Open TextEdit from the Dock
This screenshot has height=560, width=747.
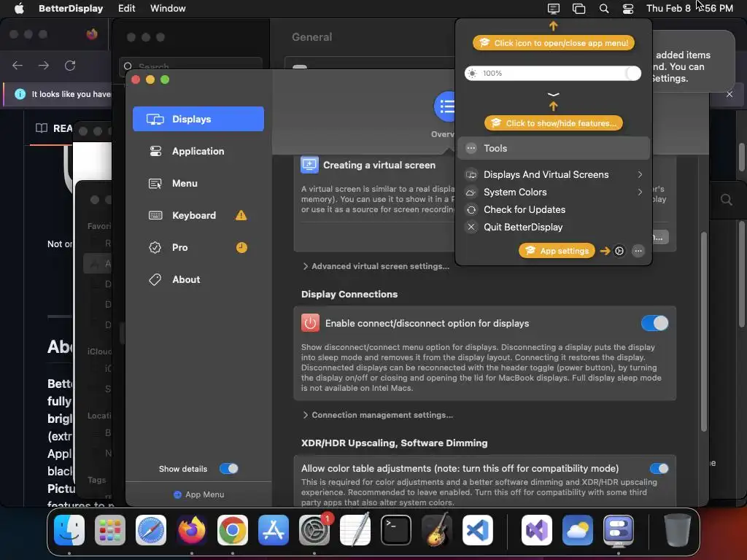click(355, 530)
